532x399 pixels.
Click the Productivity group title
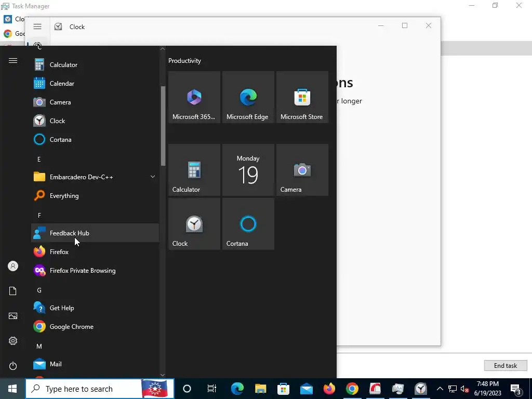pos(184,61)
